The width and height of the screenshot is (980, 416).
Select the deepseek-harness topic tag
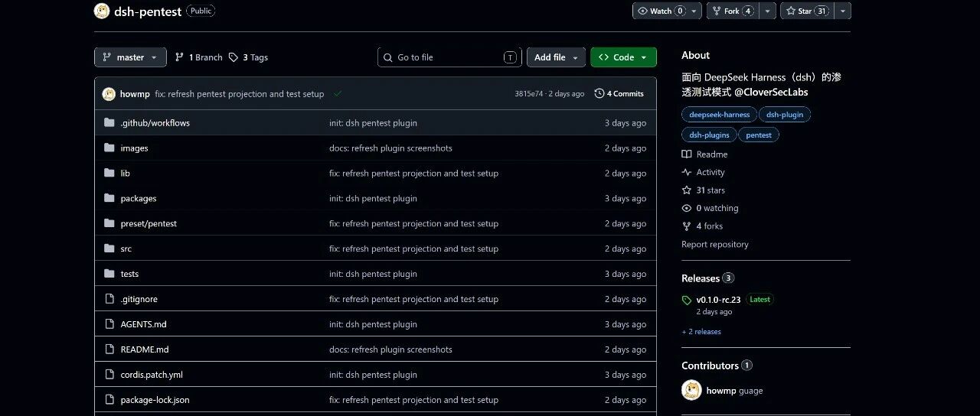pos(719,115)
